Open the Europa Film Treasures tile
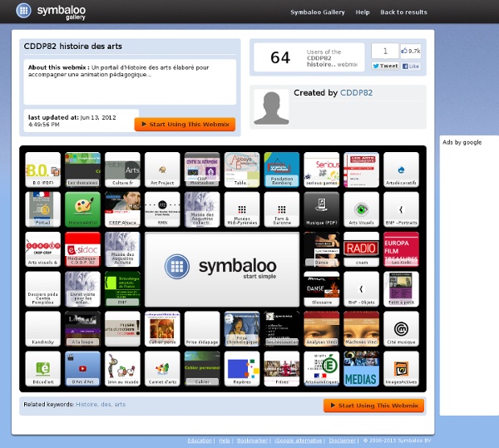This screenshot has width=499, height=448. 402,249
